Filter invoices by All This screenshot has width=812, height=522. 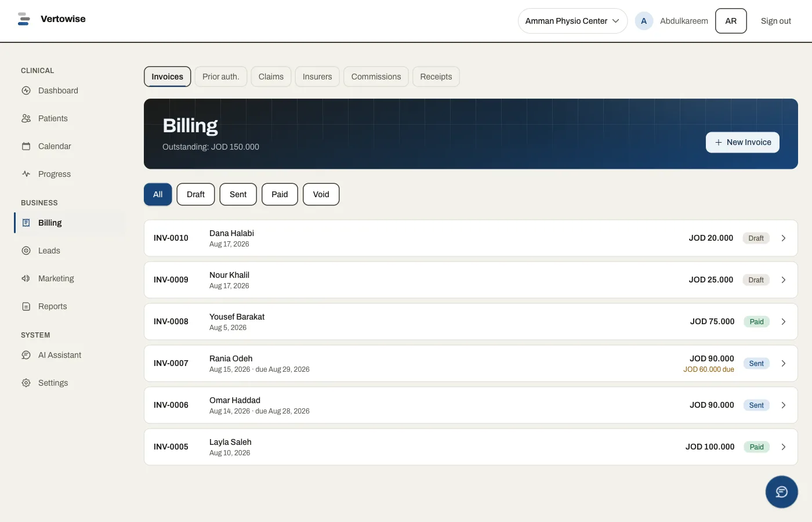click(158, 194)
